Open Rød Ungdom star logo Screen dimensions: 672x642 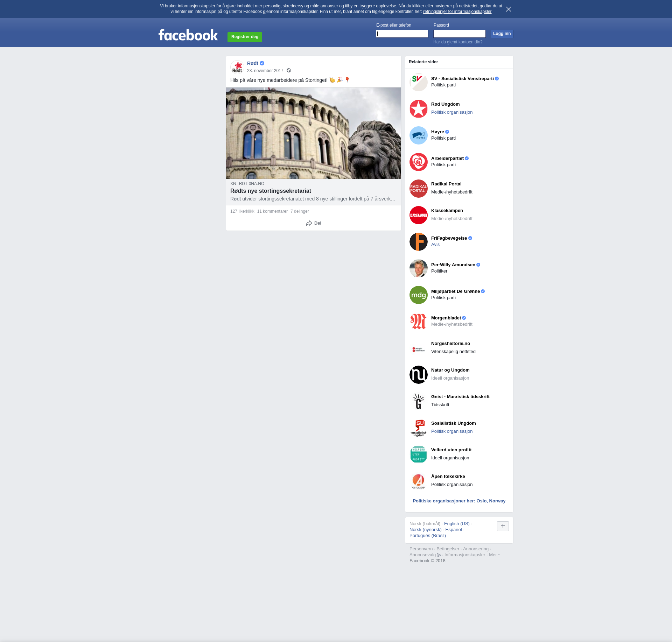(419, 109)
